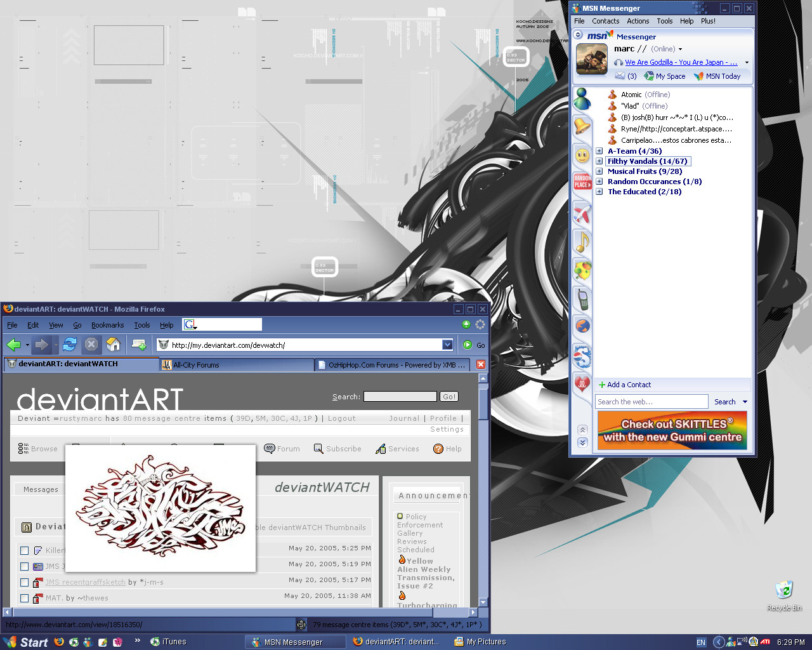812x650 pixels.
Task: Expand the A-Team contact group
Action: coord(599,151)
